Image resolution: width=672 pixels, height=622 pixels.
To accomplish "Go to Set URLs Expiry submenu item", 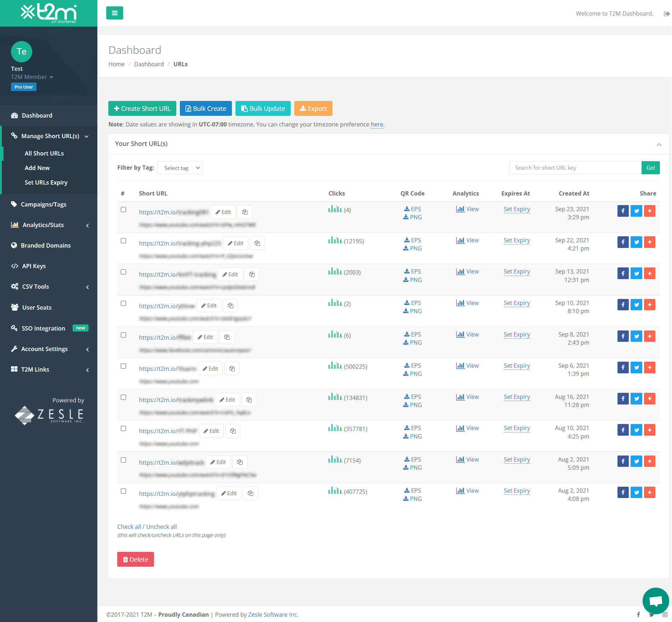I will click(x=46, y=182).
